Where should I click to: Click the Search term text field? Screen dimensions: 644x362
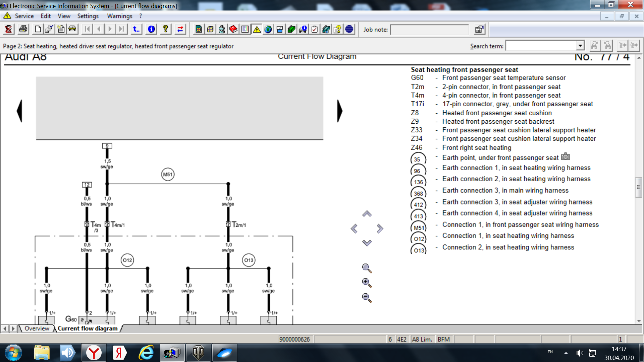[541, 46]
